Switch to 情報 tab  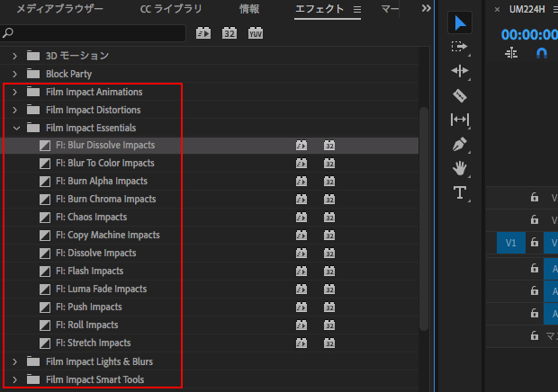pyautogui.click(x=249, y=9)
